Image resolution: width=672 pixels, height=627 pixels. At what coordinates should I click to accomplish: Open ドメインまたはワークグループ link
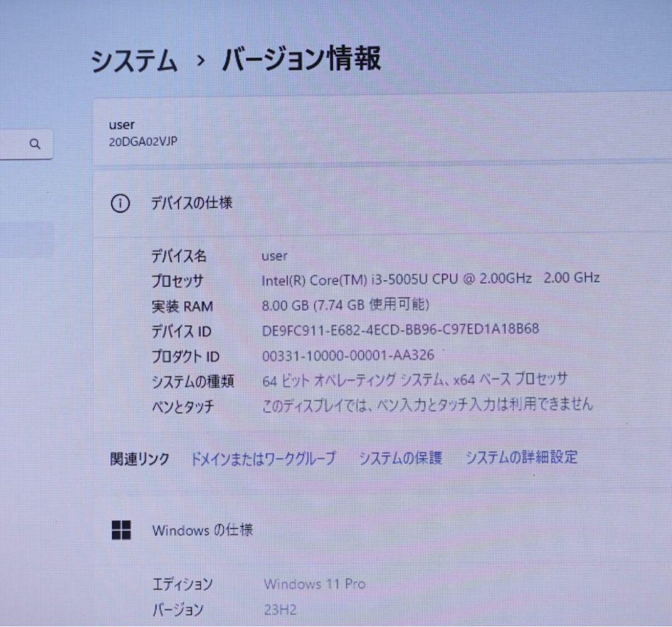[263, 458]
